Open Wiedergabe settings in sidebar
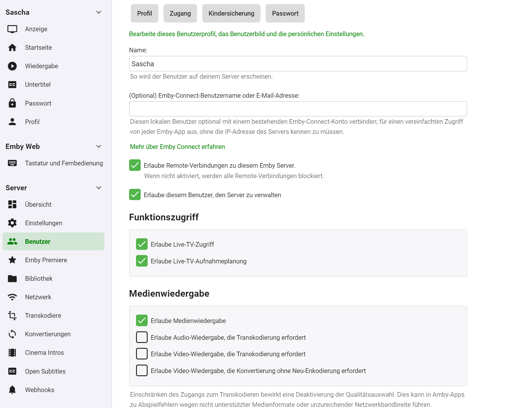 pos(54,66)
